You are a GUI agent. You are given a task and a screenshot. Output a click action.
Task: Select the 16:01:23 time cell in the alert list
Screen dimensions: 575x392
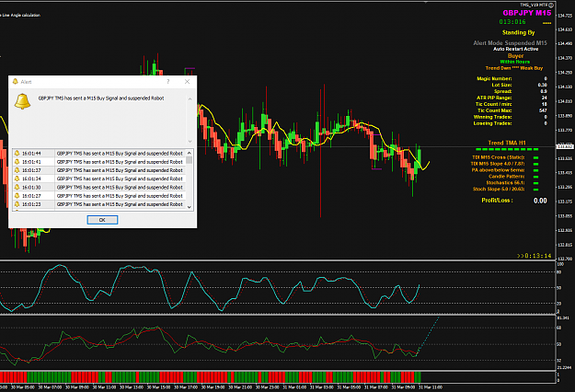pyautogui.click(x=31, y=204)
